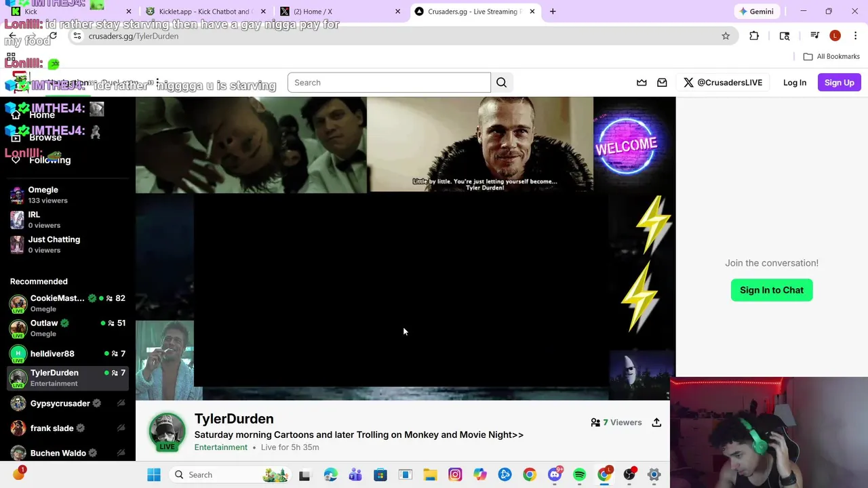Click the TylerDurden channel name heading

[x=234, y=419]
